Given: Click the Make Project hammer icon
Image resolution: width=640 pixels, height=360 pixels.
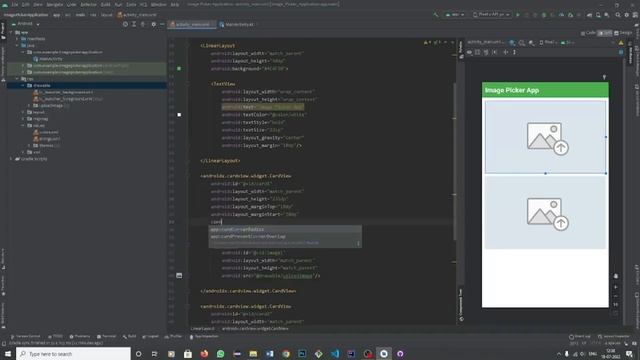Looking at the screenshot, I should [436, 15].
